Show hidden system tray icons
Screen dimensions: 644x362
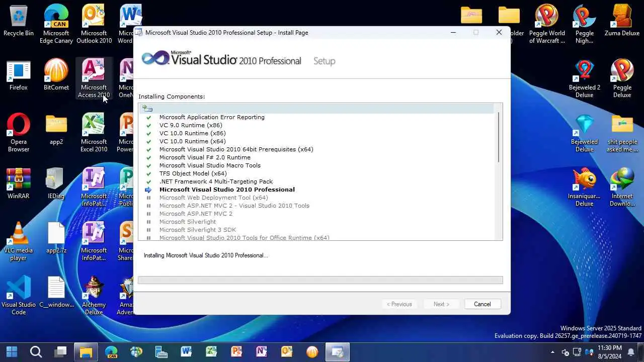tap(553, 352)
